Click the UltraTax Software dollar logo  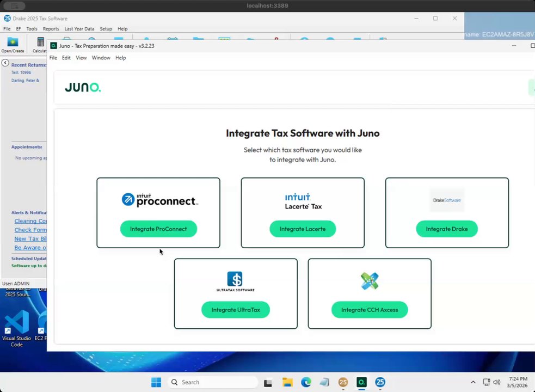[235, 281]
